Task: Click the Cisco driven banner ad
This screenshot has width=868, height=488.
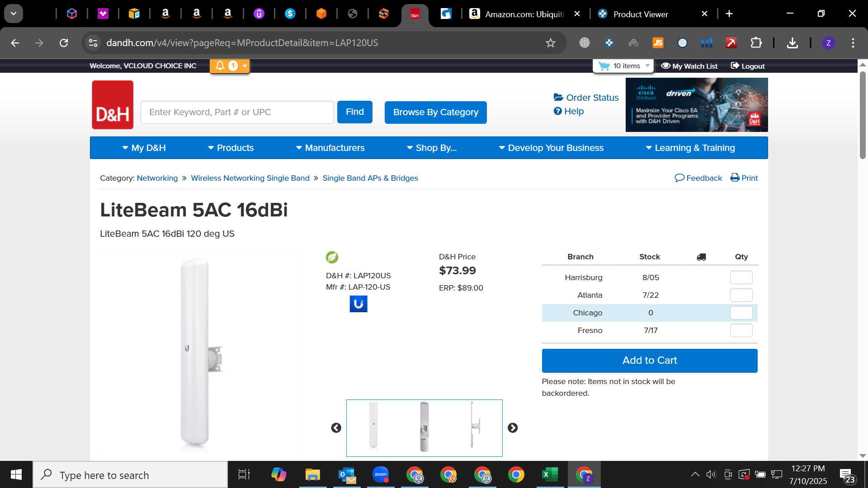Action: point(697,105)
